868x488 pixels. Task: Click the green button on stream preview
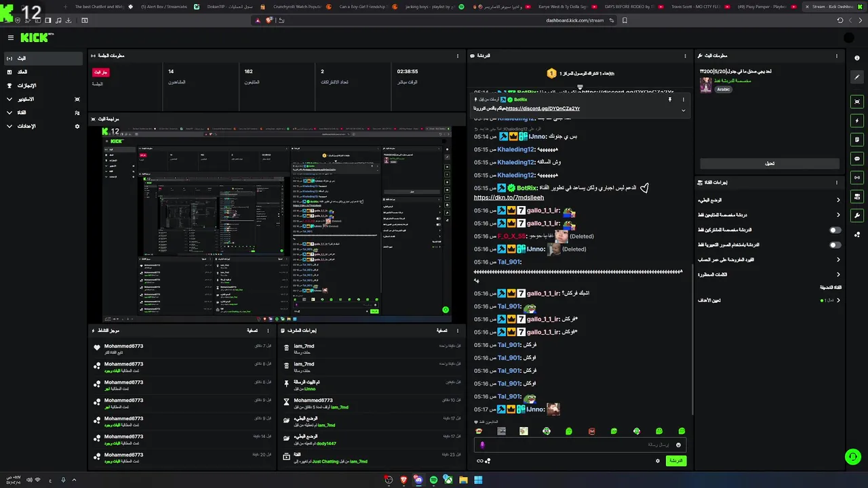446,310
